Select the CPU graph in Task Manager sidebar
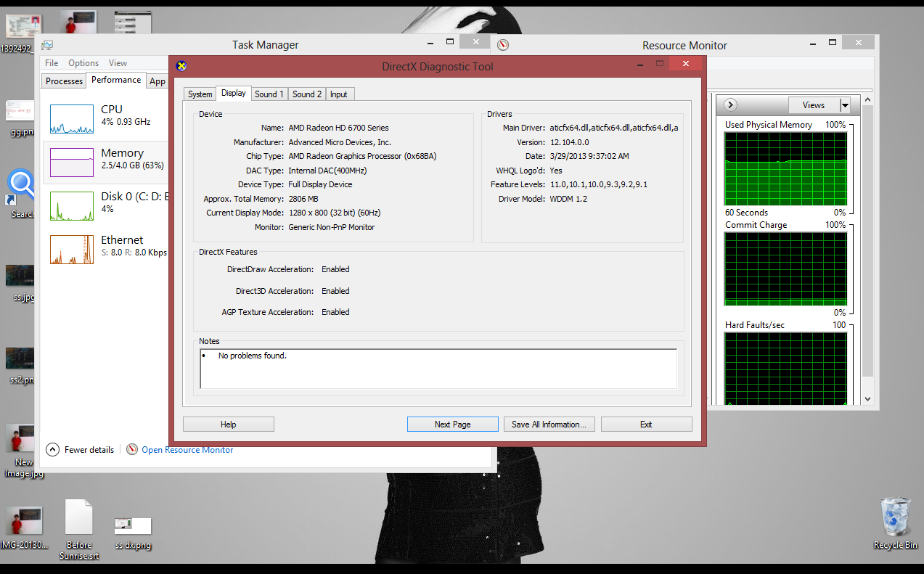Viewport: 924px width, 574px height. [71, 118]
